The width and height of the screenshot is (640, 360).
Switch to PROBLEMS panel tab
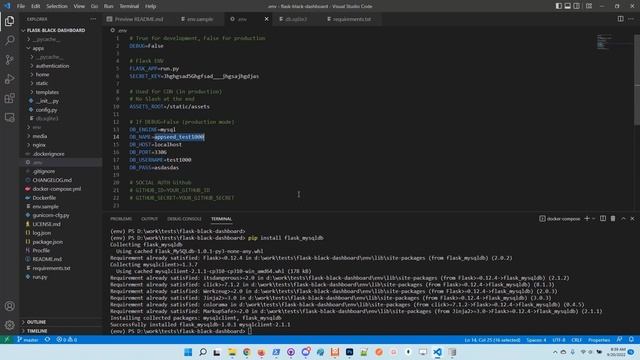[x=121, y=219]
